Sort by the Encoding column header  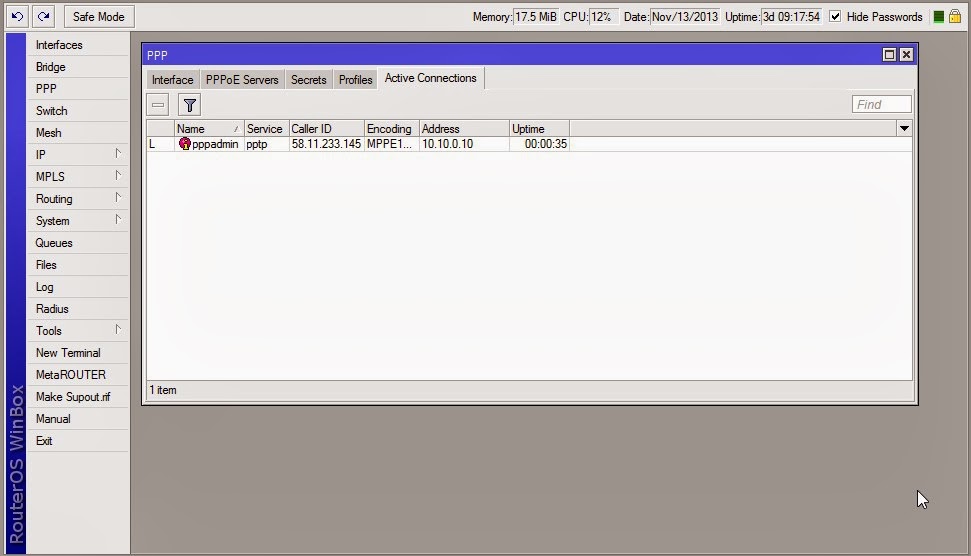(391, 129)
